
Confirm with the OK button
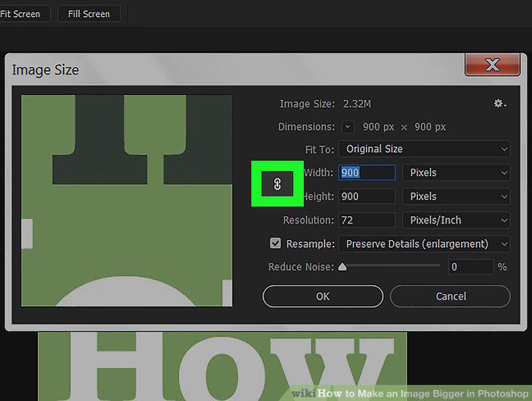[323, 296]
